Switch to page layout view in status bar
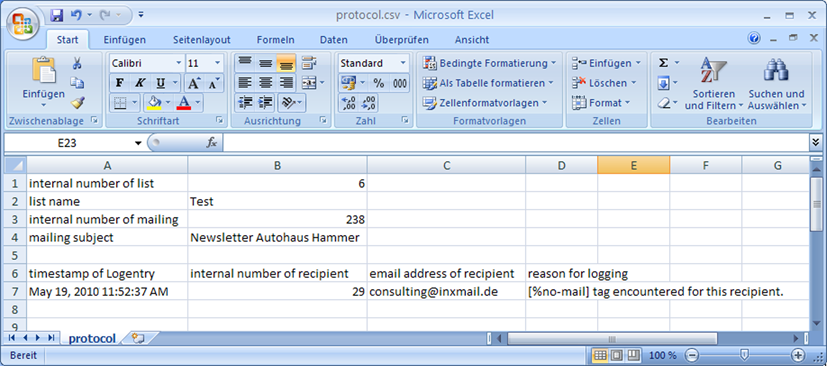This screenshot has height=366, width=827. coord(617,355)
